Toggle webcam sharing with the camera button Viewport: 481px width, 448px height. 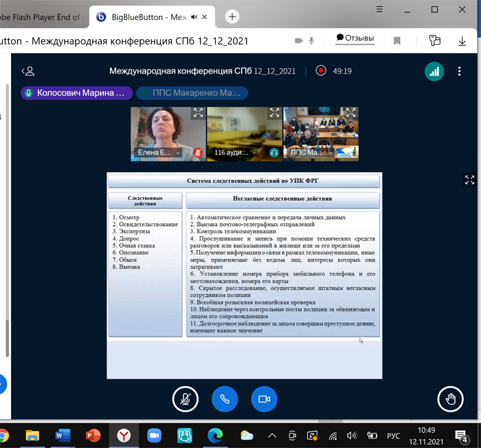click(263, 399)
